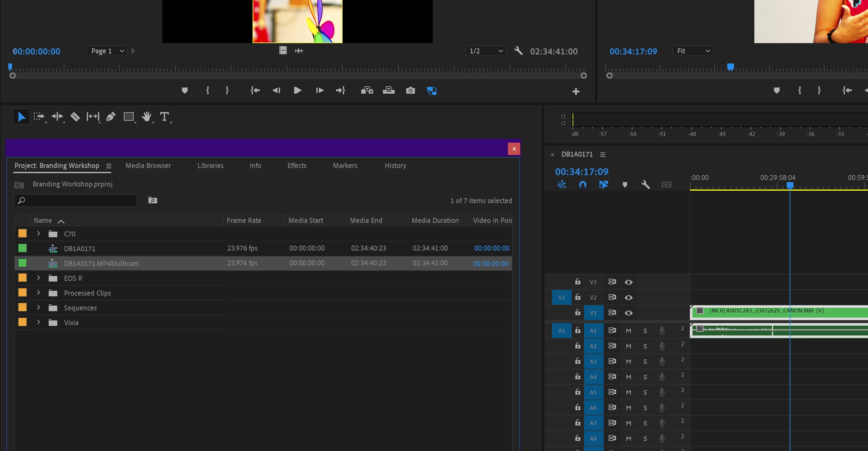868x451 pixels.
Task: Mute audio track A2
Action: coord(628,346)
